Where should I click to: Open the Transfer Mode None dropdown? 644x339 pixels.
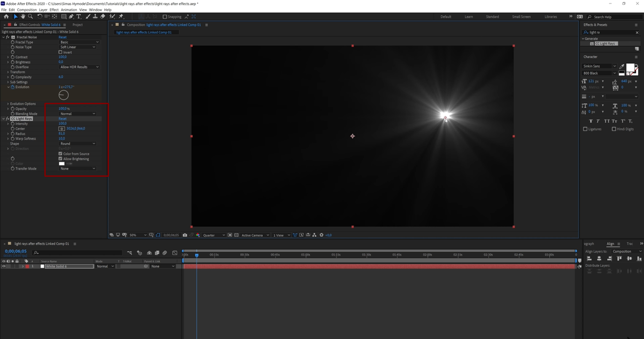click(77, 168)
